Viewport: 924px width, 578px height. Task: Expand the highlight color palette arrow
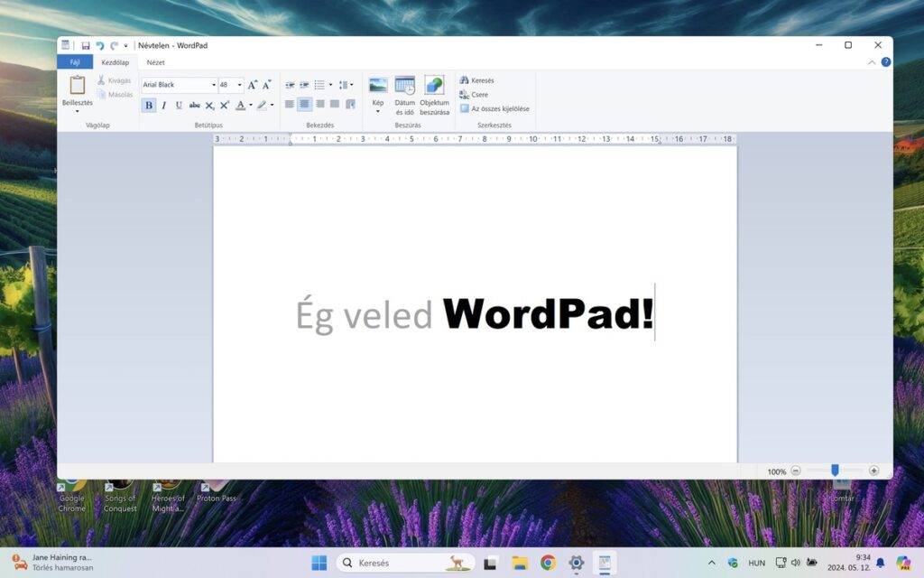pos(272,106)
